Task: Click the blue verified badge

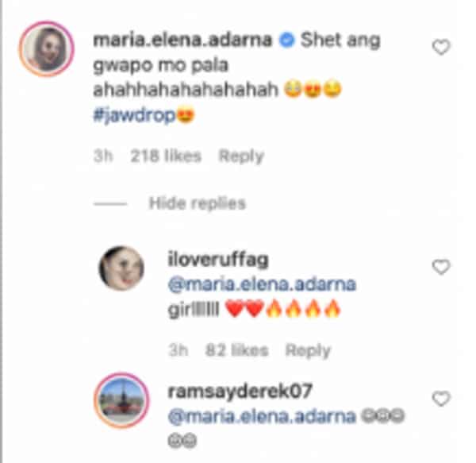Action: pos(286,41)
